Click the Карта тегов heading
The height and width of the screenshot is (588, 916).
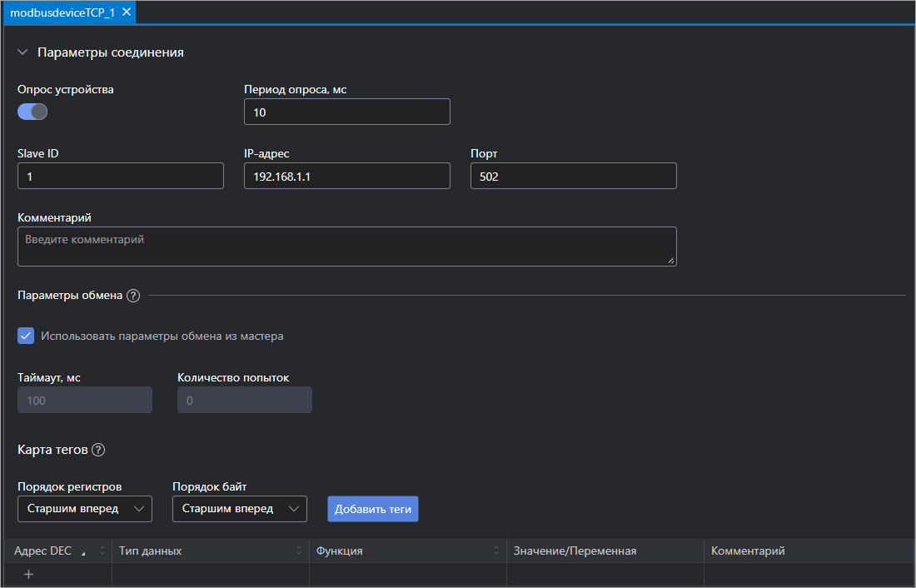click(52, 450)
